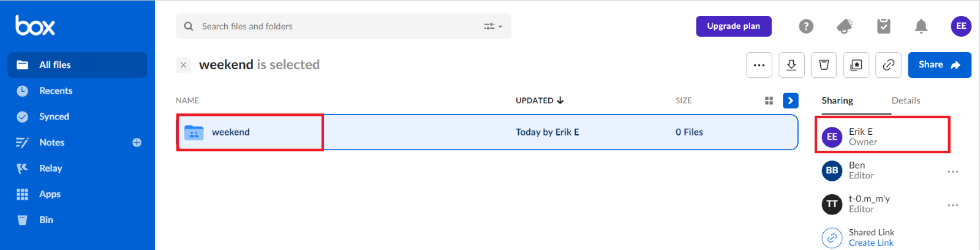Collapse the sidebar with the blue arrow toggle

pos(791,100)
